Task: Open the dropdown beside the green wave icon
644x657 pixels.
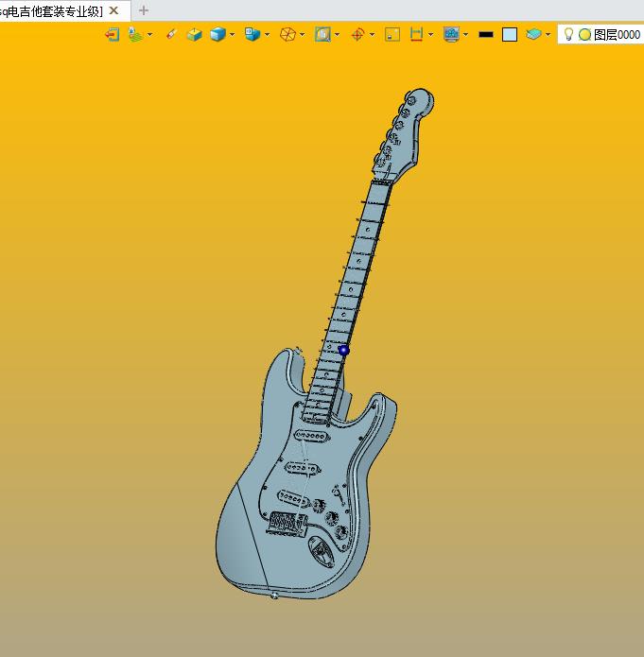Action: coord(149,35)
